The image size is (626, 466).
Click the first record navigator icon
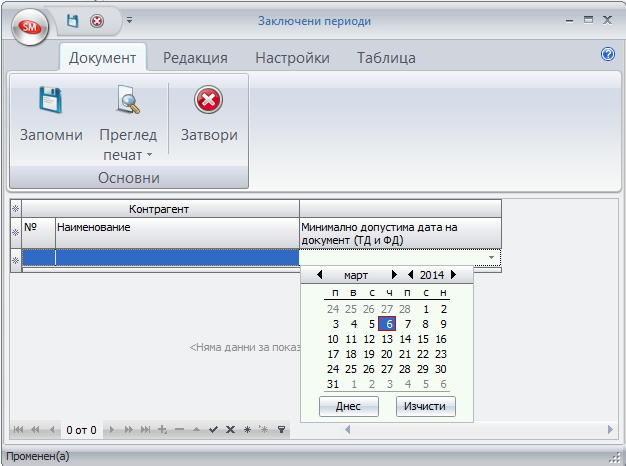tap(18, 430)
